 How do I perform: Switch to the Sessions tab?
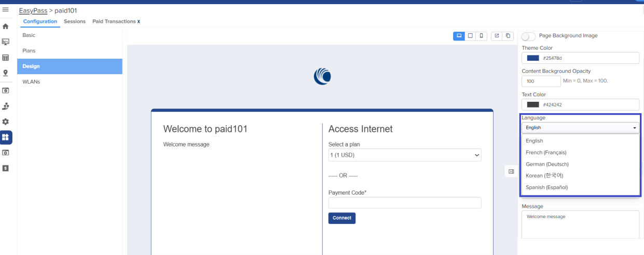click(75, 22)
